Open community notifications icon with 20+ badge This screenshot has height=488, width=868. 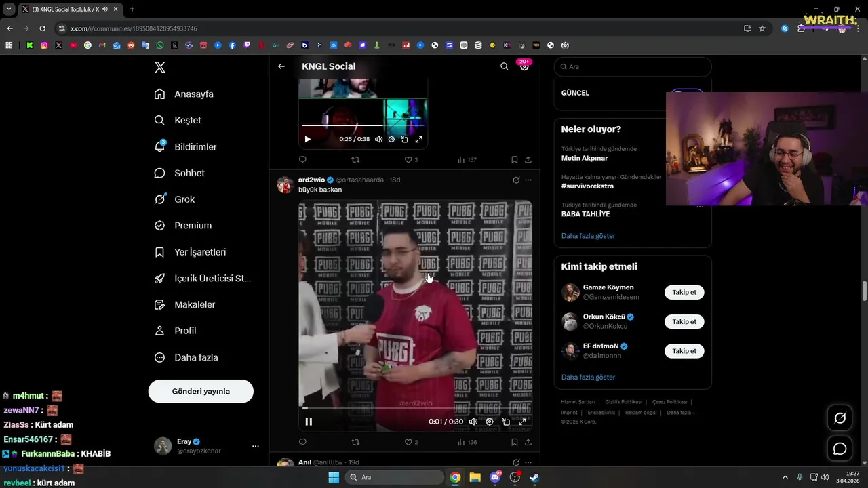coord(524,66)
